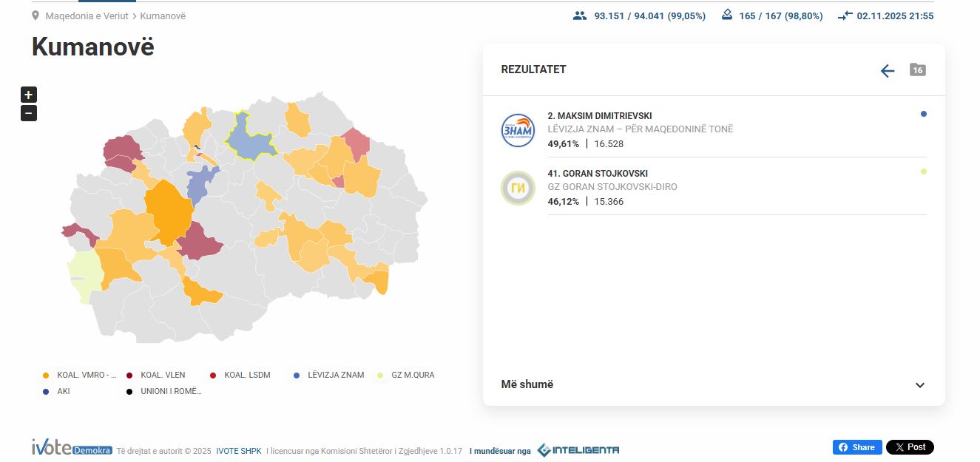Click the ballot box counted stations icon
The width and height of the screenshot is (980, 462).
[x=726, y=15]
